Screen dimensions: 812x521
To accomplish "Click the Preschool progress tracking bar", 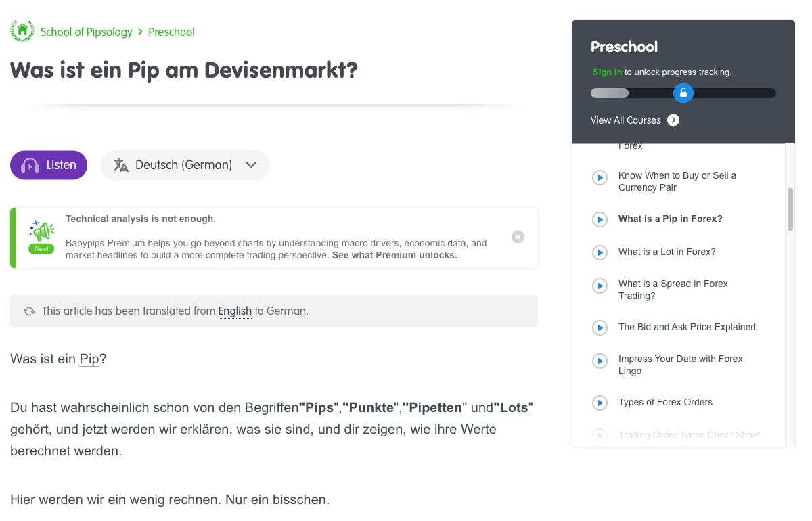I will pos(683,93).
